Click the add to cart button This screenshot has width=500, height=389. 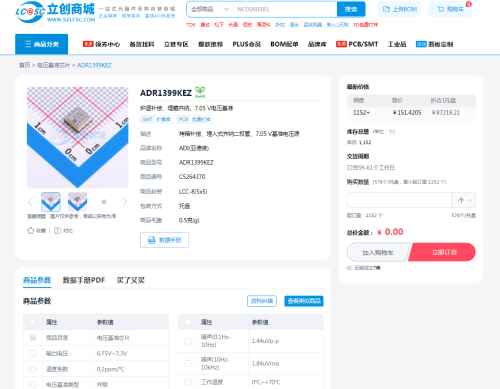[378, 253]
